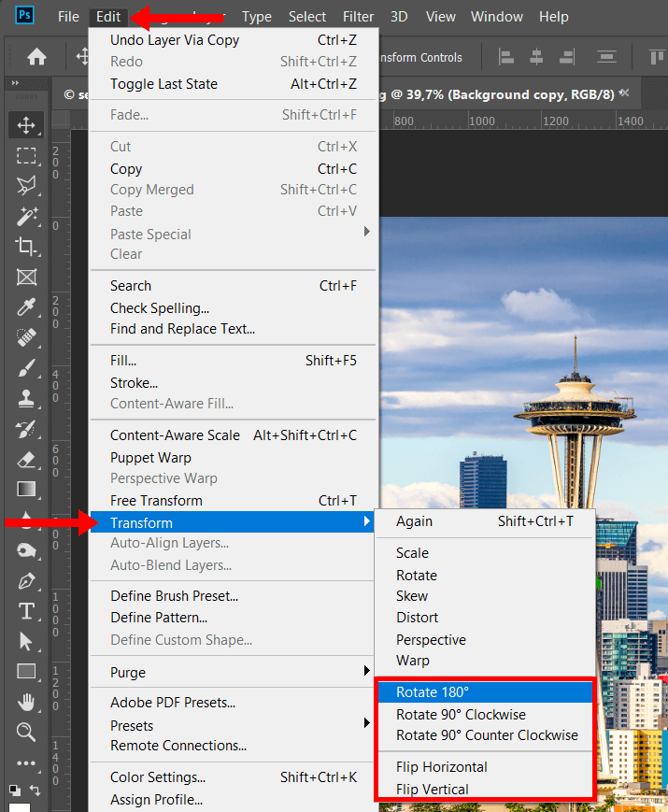Click the Photoshop Ps logo icon

click(x=24, y=15)
